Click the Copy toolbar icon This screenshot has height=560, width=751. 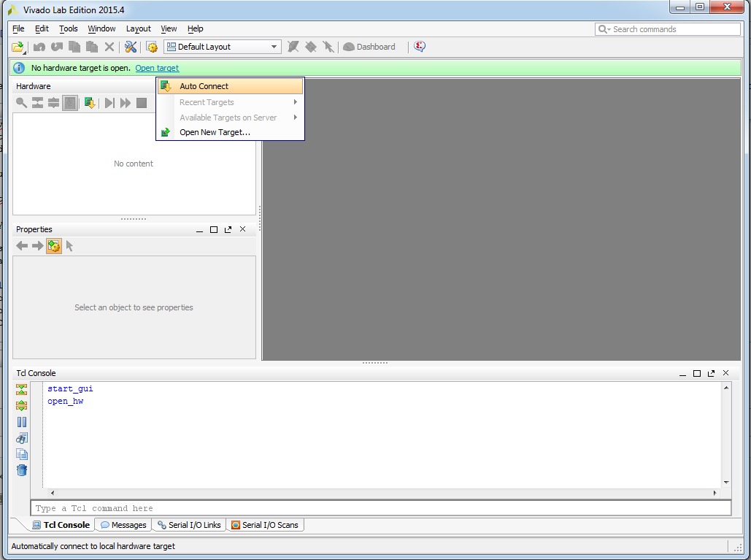[x=74, y=47]
